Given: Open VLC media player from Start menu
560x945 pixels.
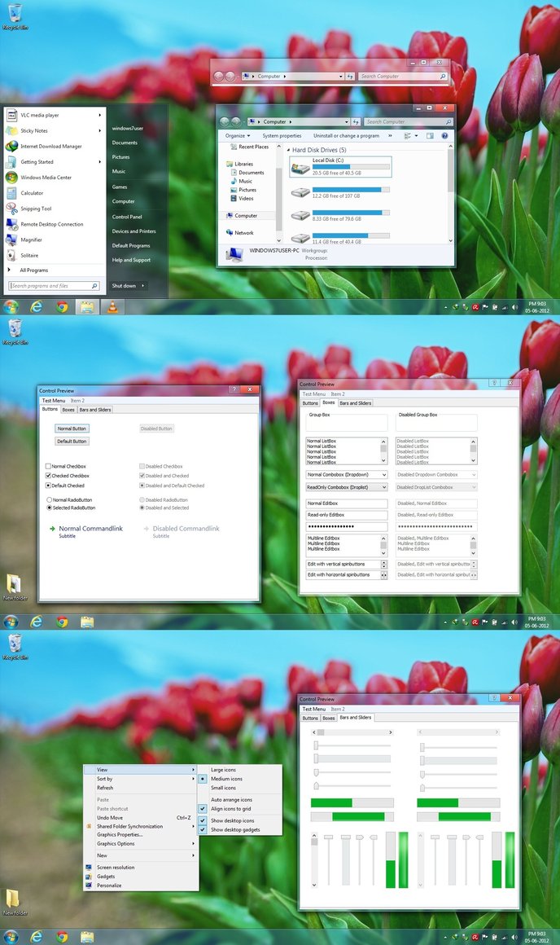Looking at the screenshot, I should [x=39, y=115].
